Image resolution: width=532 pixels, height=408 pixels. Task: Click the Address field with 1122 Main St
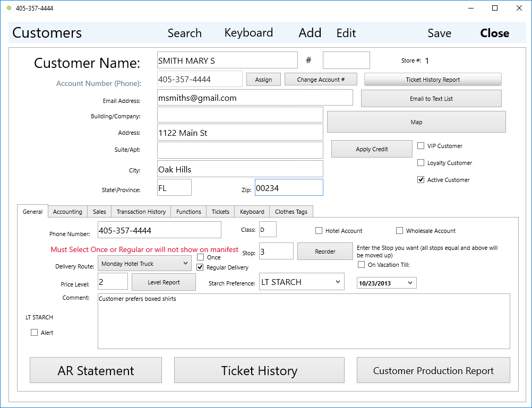point(240,132)
